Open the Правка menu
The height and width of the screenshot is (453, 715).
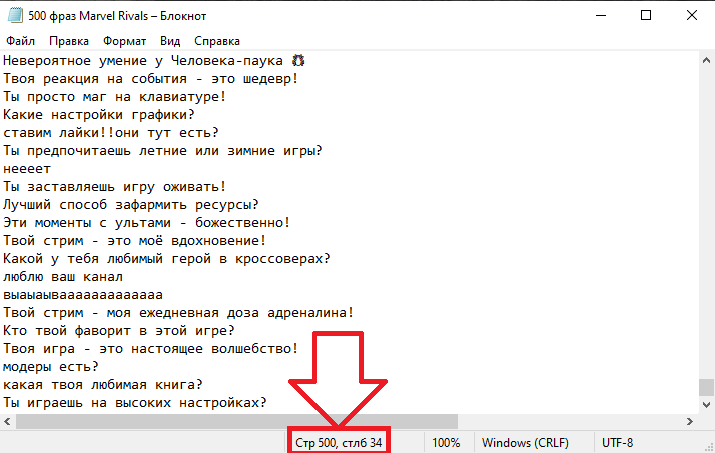point(69,41)
